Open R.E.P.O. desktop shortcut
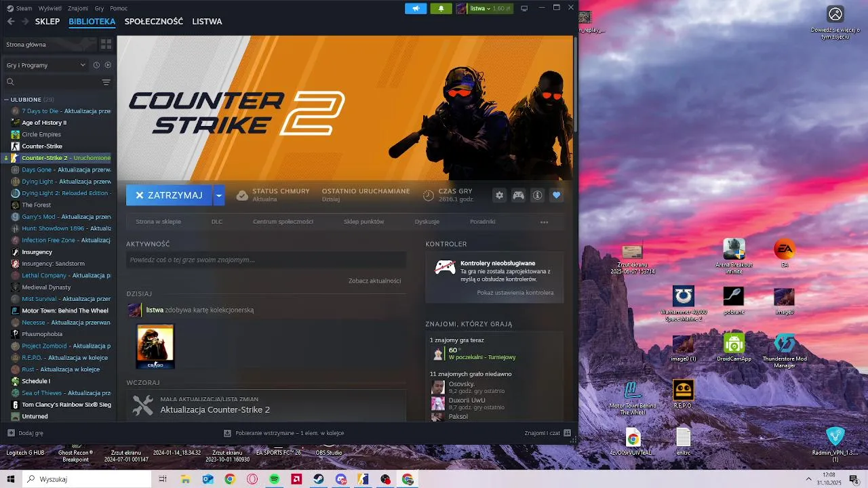 [683, 394]
